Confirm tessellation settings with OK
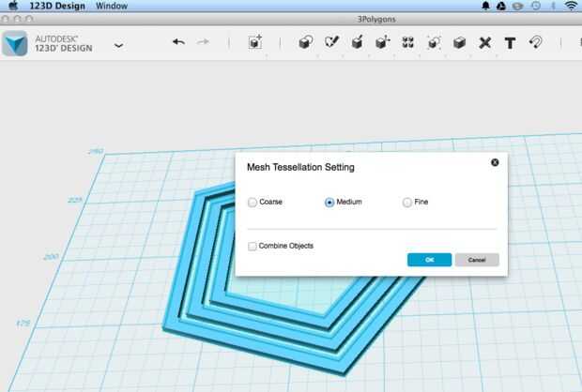582x392 pixels. pos(429,260)
